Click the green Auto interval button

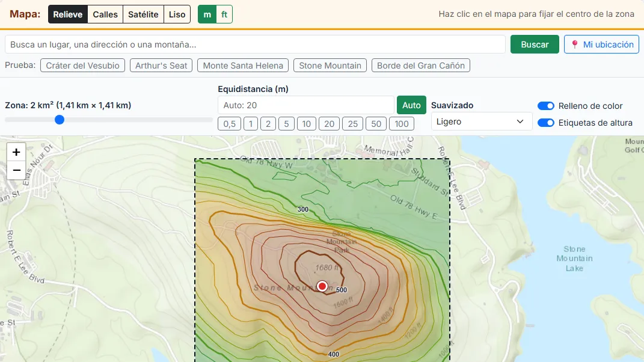pyautogui.click(x=411, y=105)
